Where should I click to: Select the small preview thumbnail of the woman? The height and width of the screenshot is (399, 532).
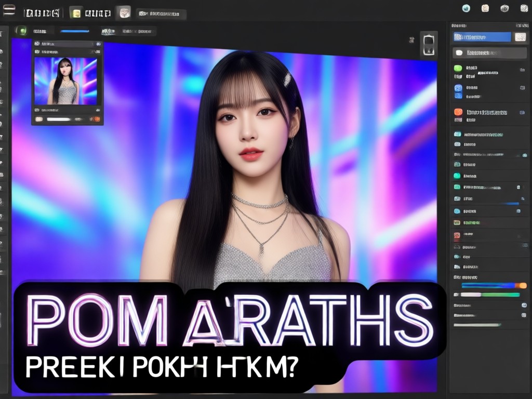click(65, 81)
